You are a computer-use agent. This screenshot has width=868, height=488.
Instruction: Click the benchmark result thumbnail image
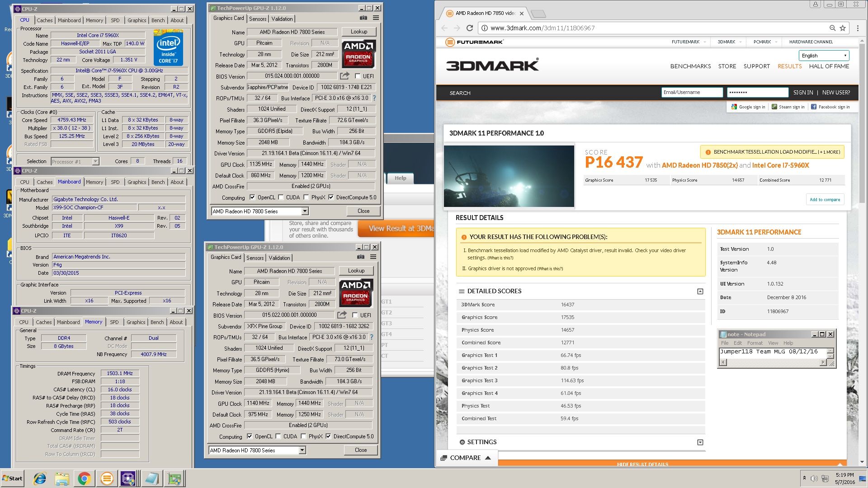pyautogui.click(x=509, y=176)
